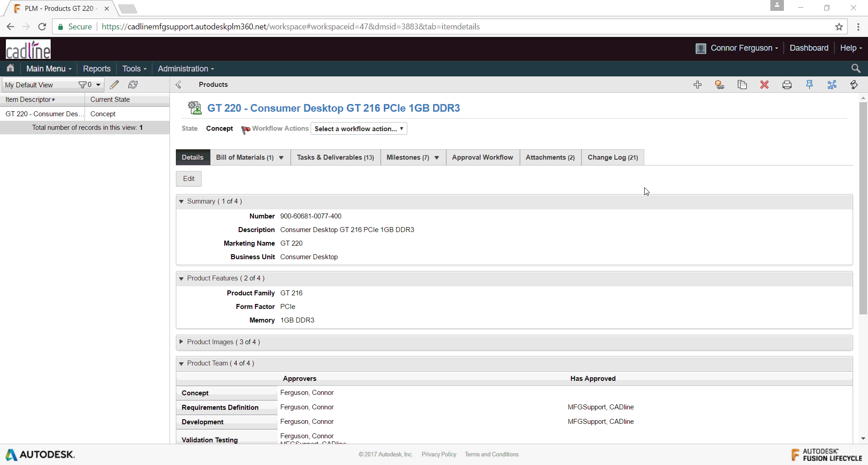Open the Help menu
868x465 pixels.
851,48
